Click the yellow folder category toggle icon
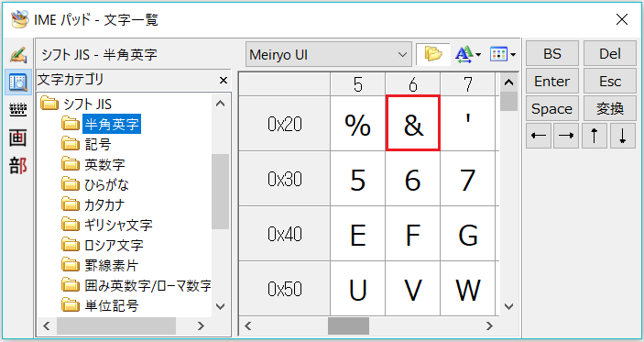This screenshot has width=644, height=342. tap(433, 54)
